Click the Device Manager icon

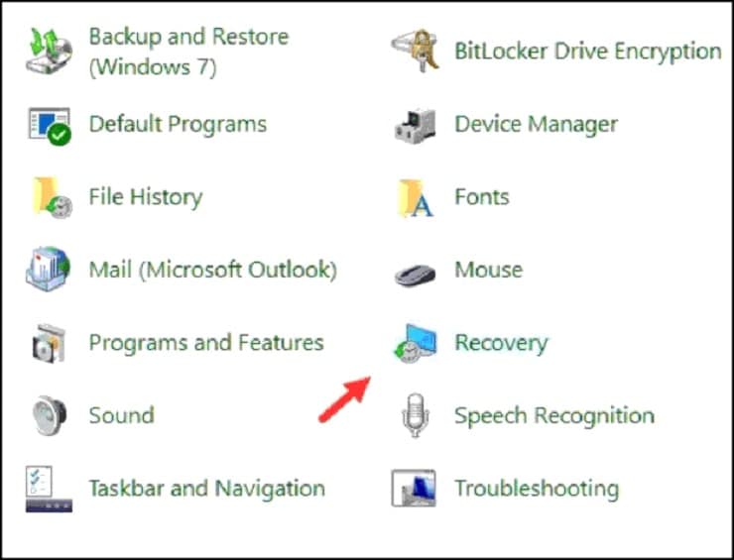tap(415, 125)
